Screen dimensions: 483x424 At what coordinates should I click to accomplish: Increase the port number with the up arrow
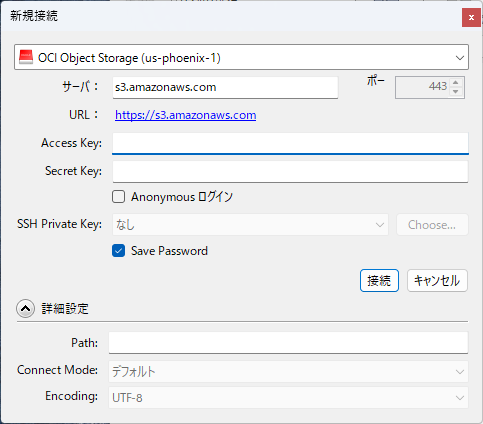pos(456,83)
